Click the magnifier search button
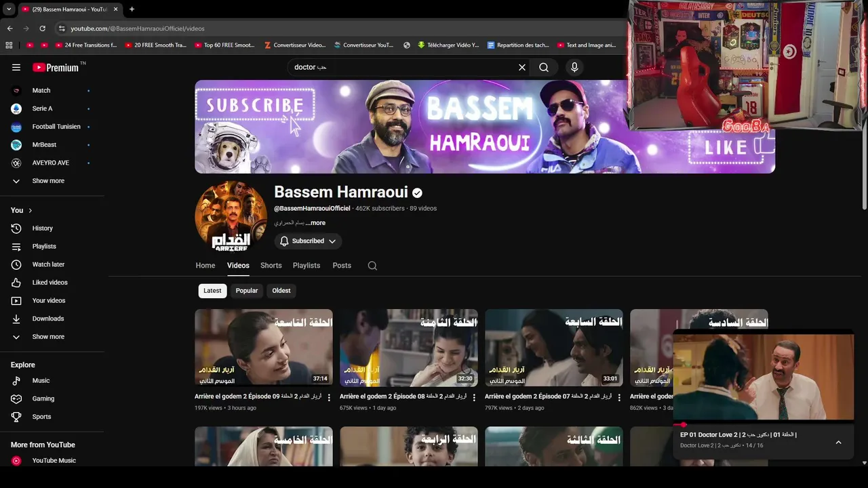Viewport: 868px width, 488px height. pyautogui.click(x=544, y=67)
